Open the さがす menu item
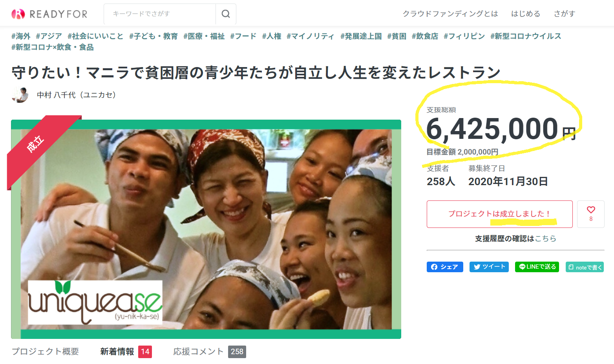Image resolution: width=614 pixels, height=364 pixels. click(x=565, y=14)
